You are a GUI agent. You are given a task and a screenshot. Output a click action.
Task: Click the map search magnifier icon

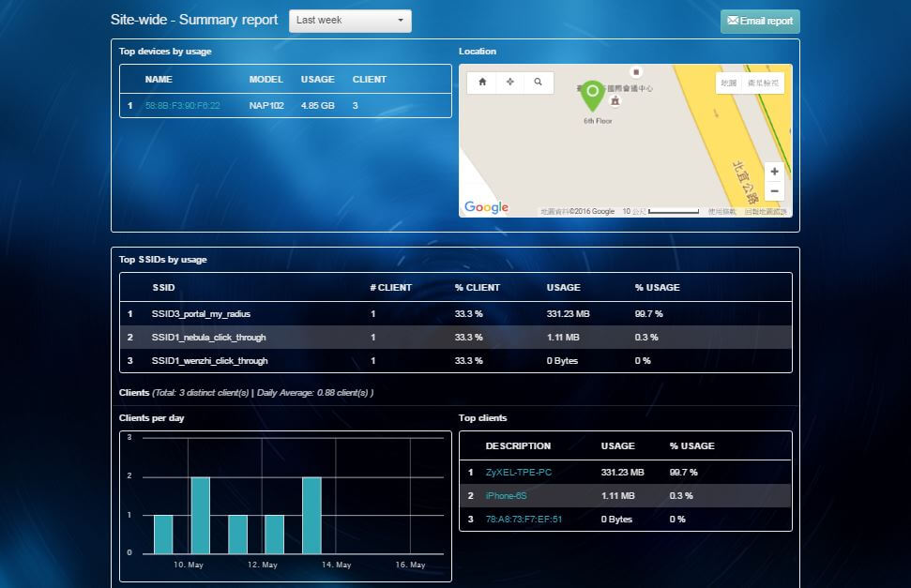coord(538,83)
